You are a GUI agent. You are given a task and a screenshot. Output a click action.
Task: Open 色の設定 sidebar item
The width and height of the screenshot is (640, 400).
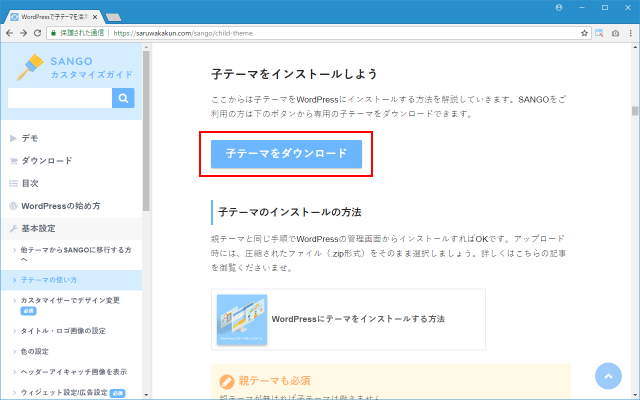(34, 351)
